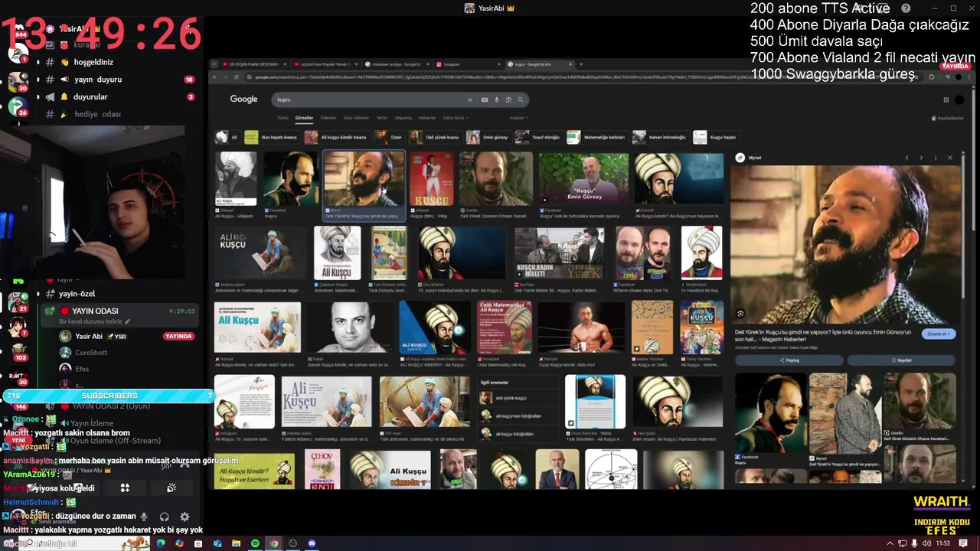Click the browser reload button
Image resolution: width=980 pixels, height=551 pixels.
click(x=237, y=77)
